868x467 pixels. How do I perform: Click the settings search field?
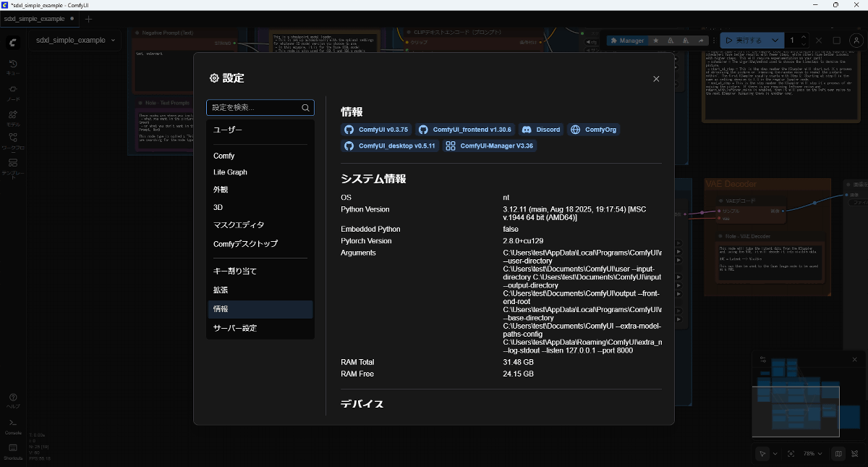tap(255, 108)
